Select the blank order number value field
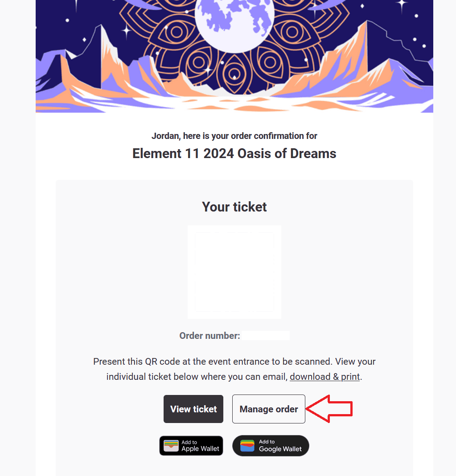Viewport: 456px width, 476px height. tap(266, 336)
